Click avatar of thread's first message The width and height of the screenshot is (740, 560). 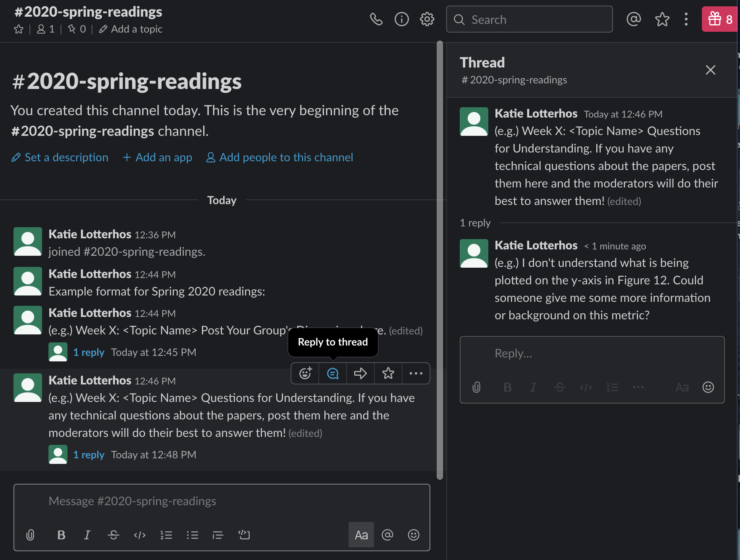click(x=474, y=122)
